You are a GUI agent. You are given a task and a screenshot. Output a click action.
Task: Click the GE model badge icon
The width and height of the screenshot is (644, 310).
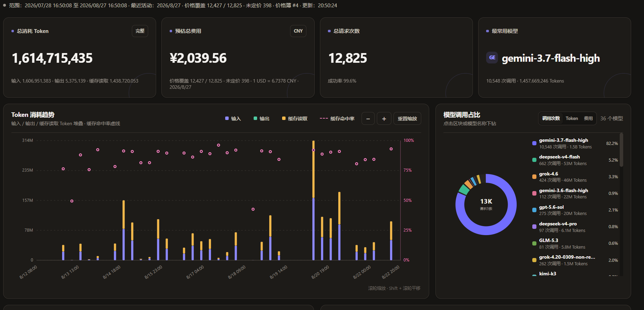tap(492, 58)
